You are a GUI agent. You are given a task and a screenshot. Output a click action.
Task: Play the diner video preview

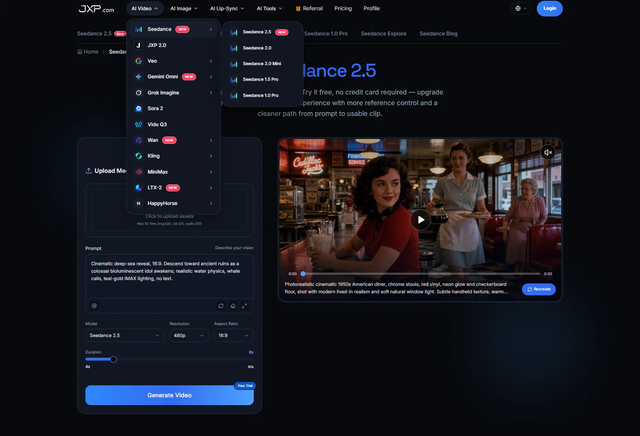click(420, 220)
